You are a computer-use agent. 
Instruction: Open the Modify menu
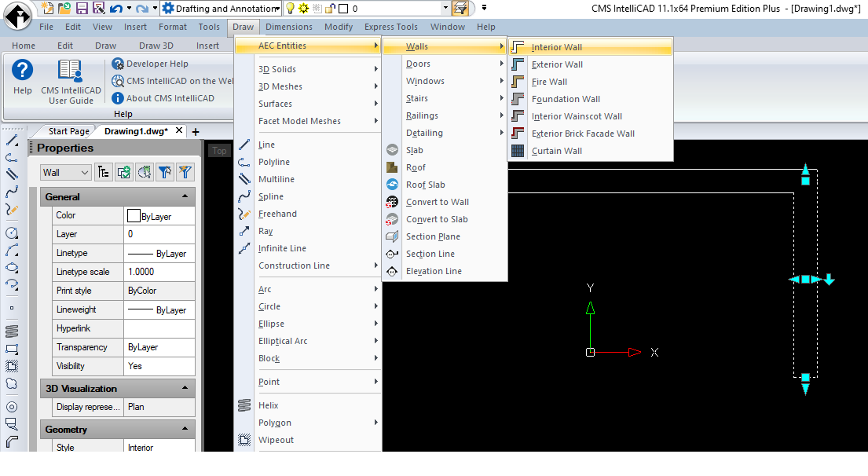click(x=339, y=27)
